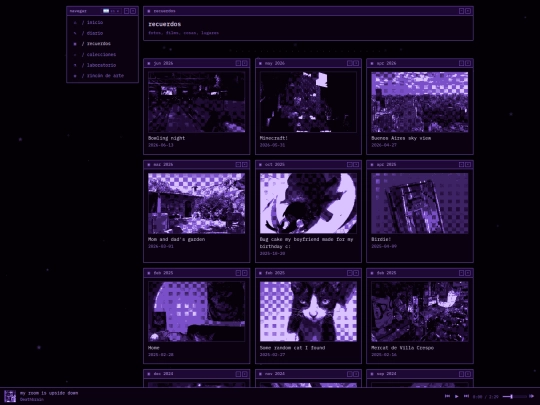The height and width of the screenshot is (405, 540).
Task: Click the square icon beside recuerdos
Action: tap(75, 44)
